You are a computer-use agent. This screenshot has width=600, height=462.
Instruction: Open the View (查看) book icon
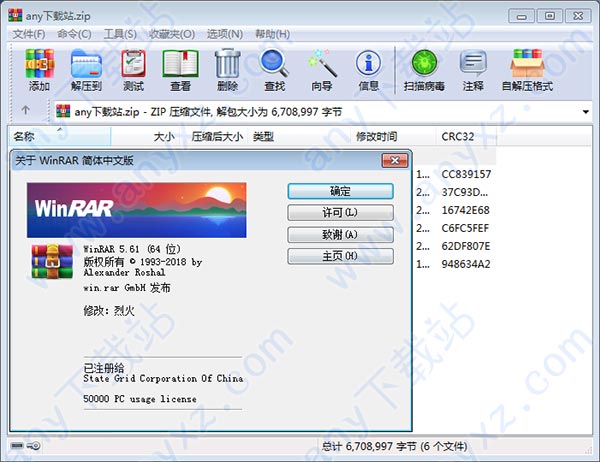click(x=180, y=70)
